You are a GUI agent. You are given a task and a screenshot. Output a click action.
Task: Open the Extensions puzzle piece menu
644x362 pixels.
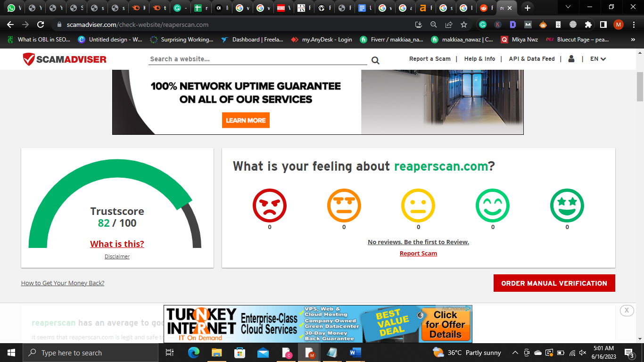(588, 25)
